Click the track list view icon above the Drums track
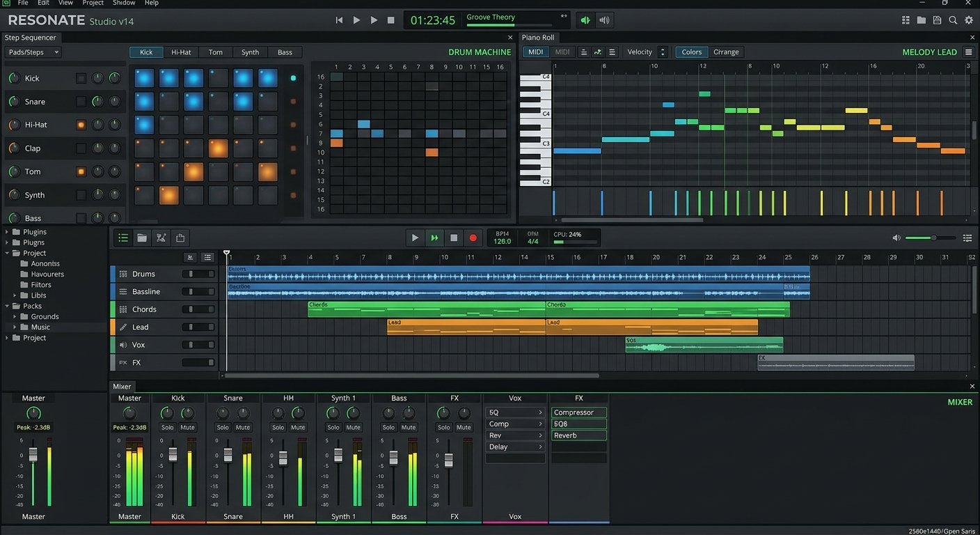The image size is (980, 535). click(x=207, y=258)
